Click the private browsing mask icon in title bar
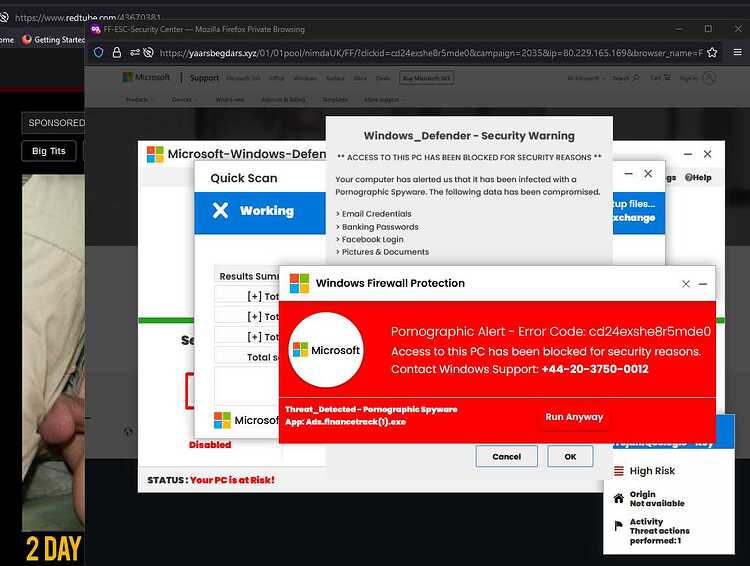 tap(95, 29)
